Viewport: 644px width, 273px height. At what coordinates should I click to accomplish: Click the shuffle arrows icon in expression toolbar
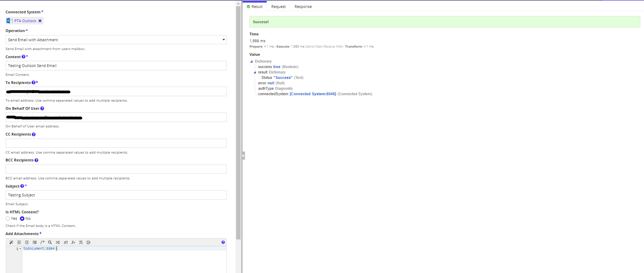pos(58,242)
